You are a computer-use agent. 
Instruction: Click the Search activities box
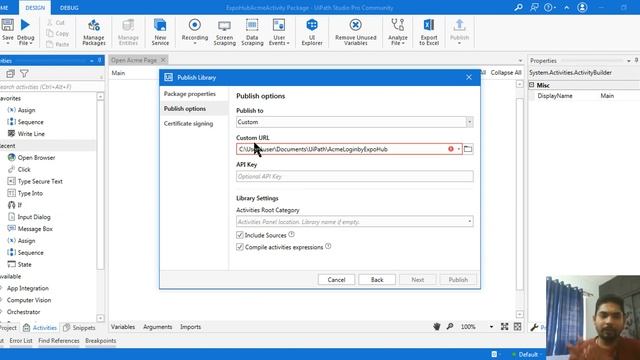point(49,87)
